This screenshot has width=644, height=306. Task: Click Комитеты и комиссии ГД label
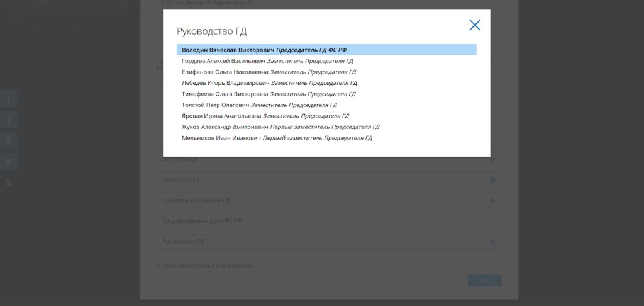196,200
